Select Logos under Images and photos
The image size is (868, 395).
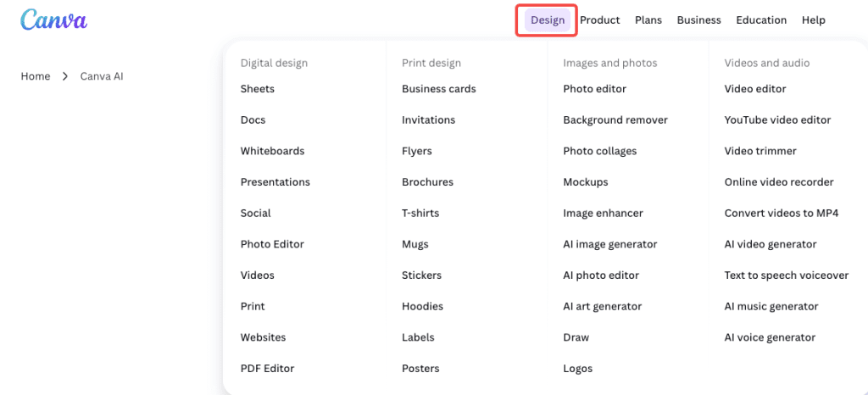(577, 369)
